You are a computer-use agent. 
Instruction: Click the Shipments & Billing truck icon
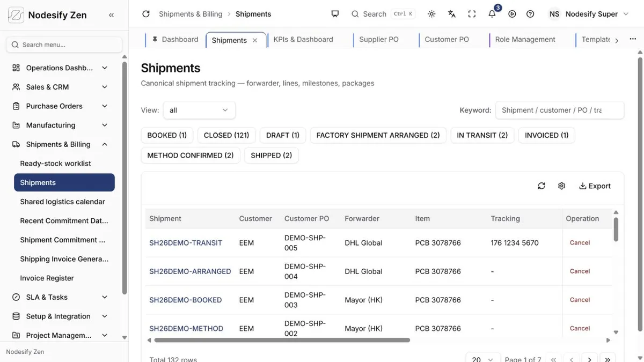coord(16,144)
